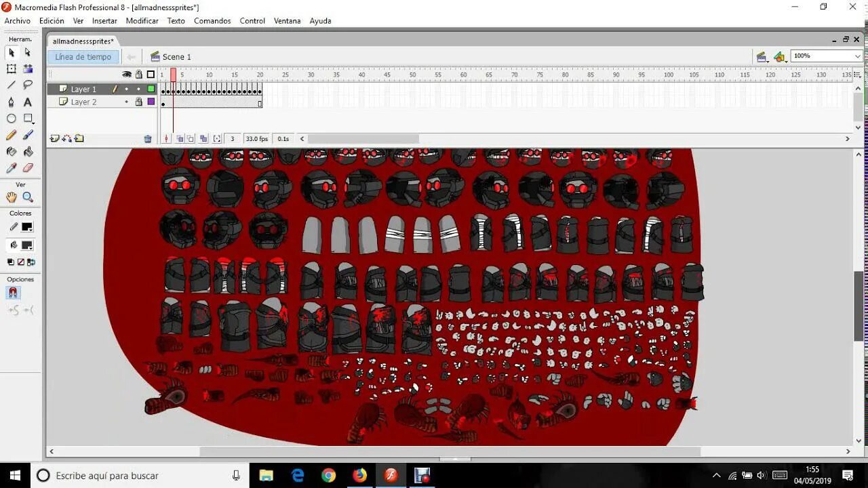Select the Subselection tool
Screen dimensions: 868x488
pos(28,52)
